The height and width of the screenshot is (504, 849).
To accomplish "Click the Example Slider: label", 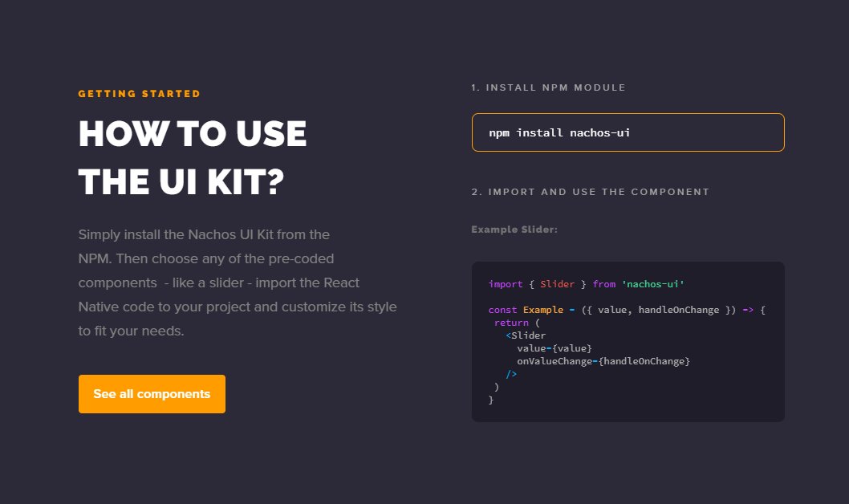I will coord(514,230).
